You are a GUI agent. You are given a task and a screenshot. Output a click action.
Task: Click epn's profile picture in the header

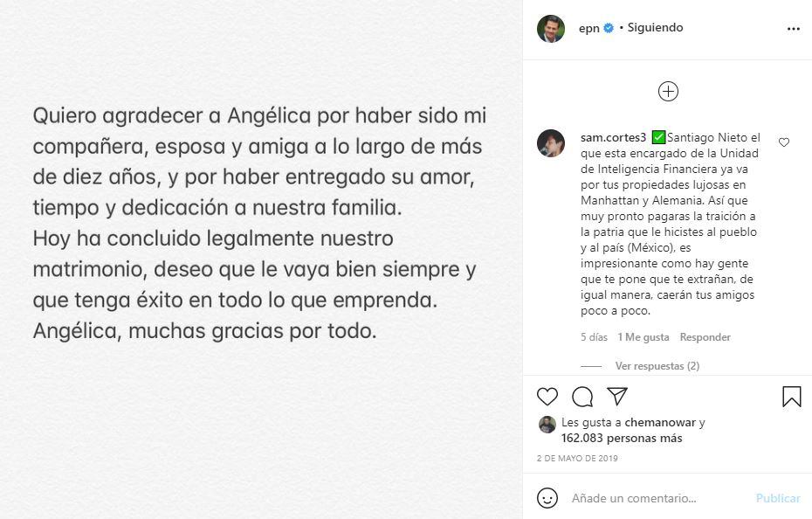point(551,28)
